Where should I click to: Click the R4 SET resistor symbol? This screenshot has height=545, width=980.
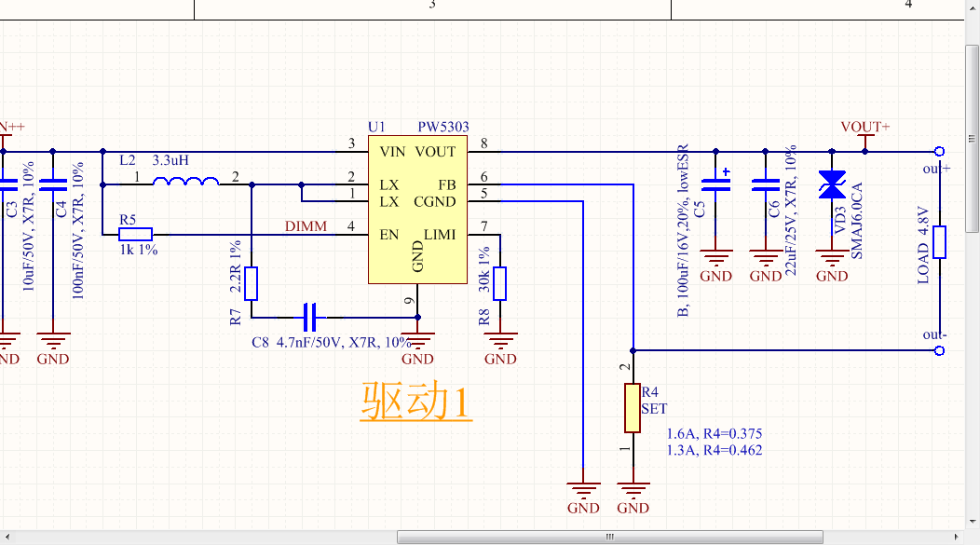coord(633,407)
